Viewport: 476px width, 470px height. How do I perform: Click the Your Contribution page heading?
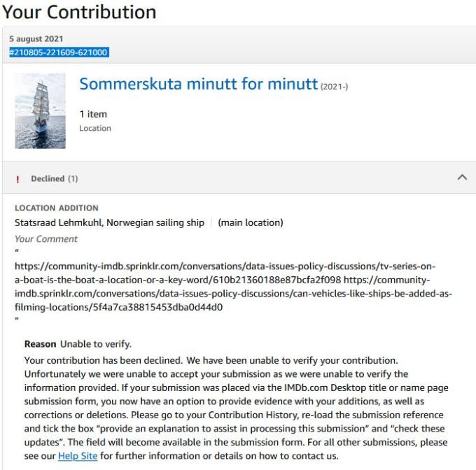click(x=78, y=12)
